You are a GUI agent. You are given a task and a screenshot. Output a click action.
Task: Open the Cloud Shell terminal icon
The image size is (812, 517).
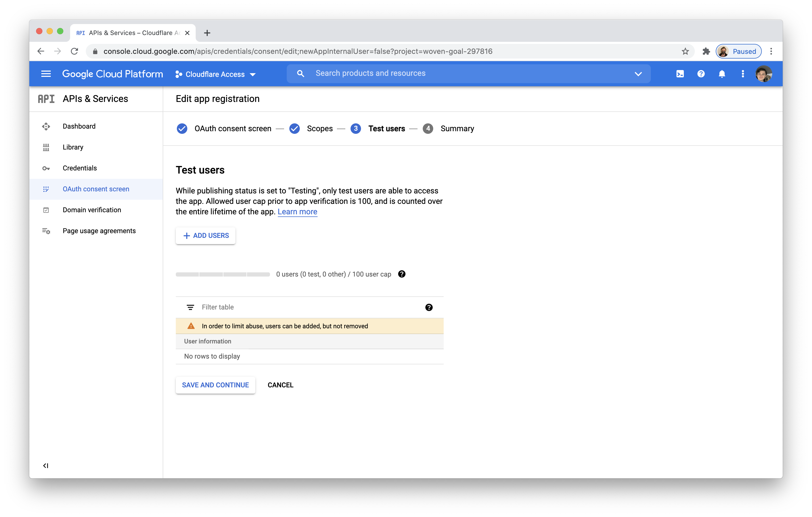680,74
